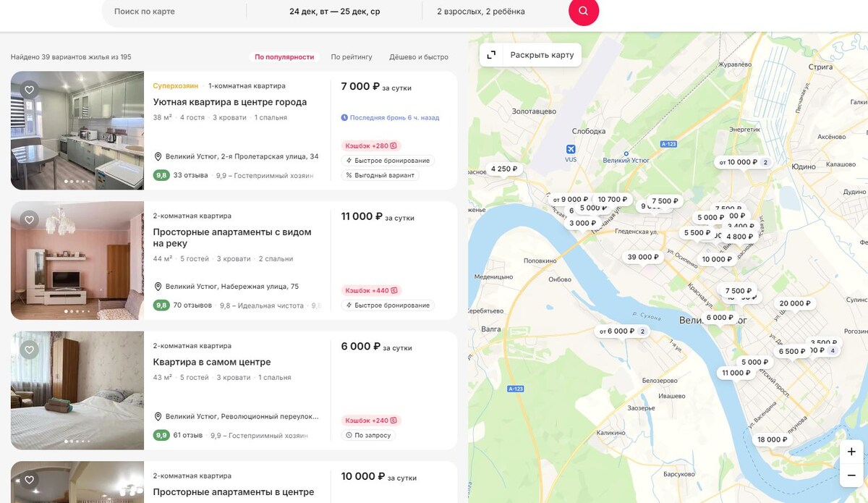Click the expand icon on Раскрыть карту button
Viewport: 868px width, 503px height.
tap(491, 55)
